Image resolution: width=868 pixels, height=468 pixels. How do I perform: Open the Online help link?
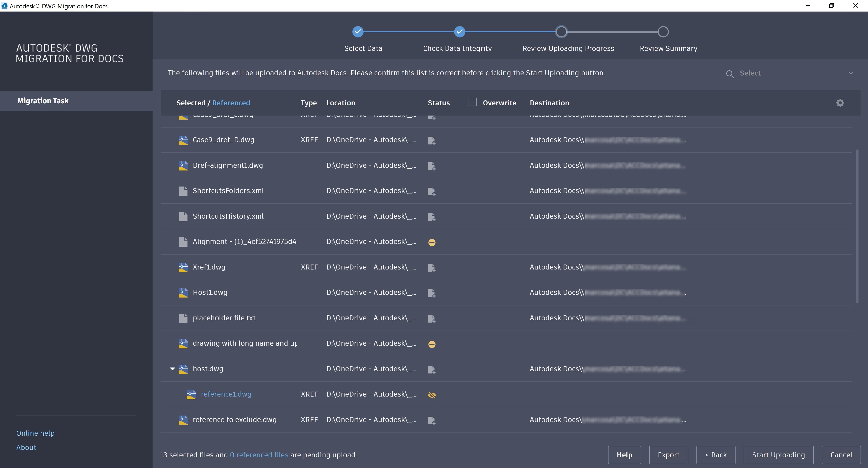pyautogui.click(x=35, y=433)
